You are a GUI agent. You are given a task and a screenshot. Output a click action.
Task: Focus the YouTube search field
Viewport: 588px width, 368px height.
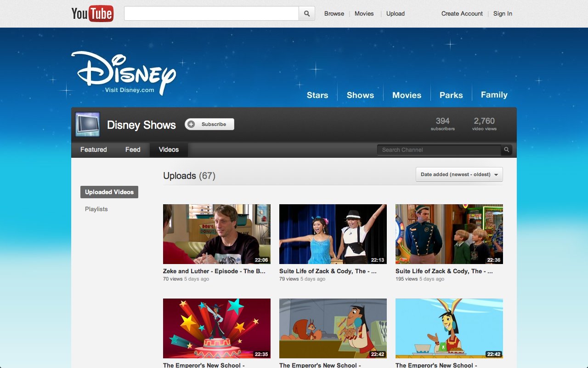pyautogui.click(x=211, y=13)
